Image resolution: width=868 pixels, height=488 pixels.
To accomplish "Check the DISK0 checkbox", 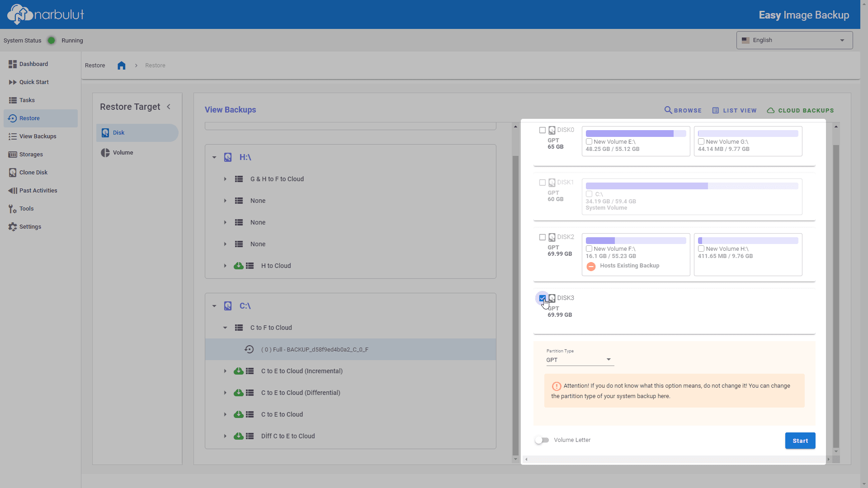I will pos(542,130).
